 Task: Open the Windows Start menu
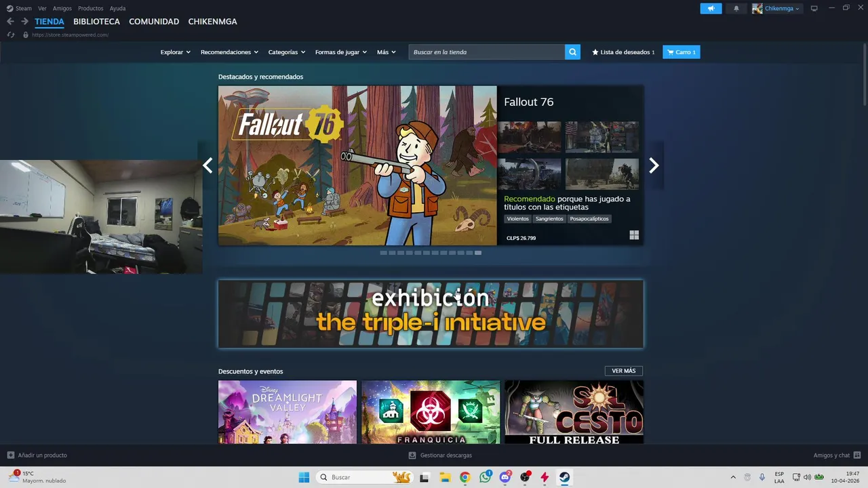pos(304,477)
